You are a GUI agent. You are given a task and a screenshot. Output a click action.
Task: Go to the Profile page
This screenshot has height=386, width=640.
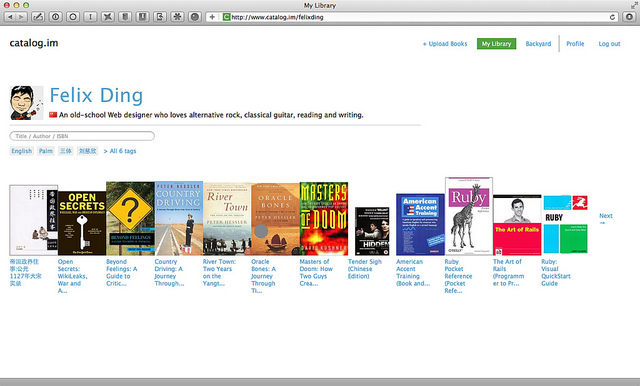pyautogui.click(x=575, y=44)
